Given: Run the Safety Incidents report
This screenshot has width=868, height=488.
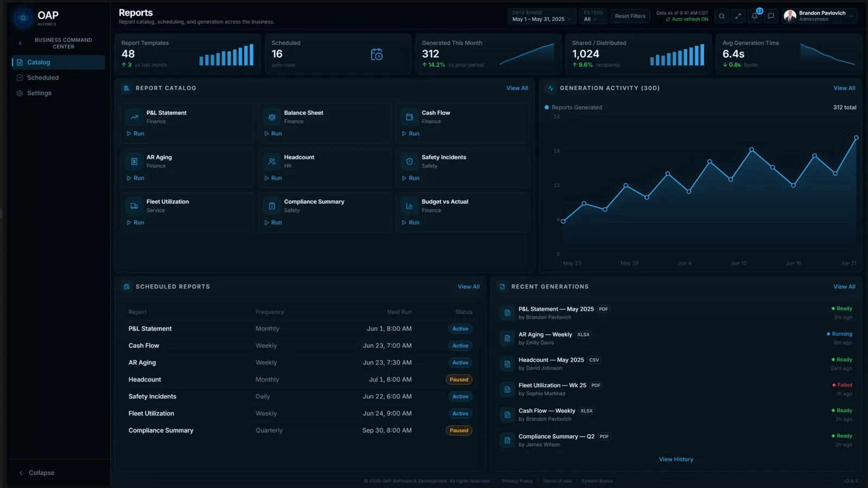Looking at the screenshot, I should [x=411, y=178].
